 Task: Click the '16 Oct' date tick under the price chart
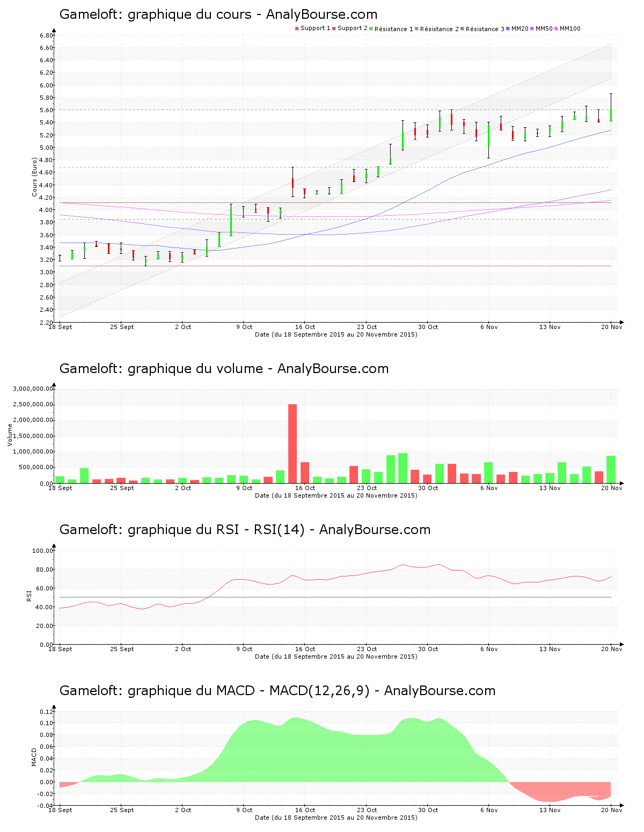(305, 327)
